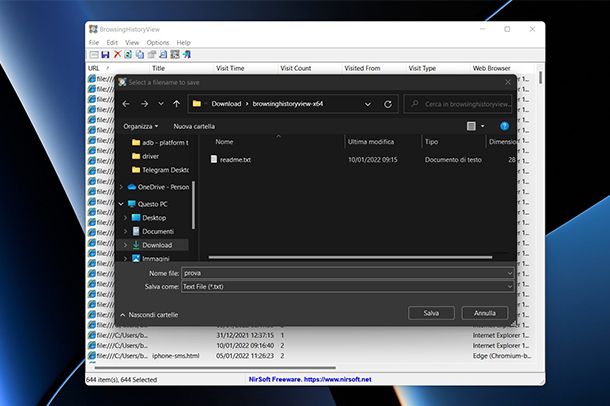Expand the Download tree node
The image size is (610, 406).
(125, 245)
